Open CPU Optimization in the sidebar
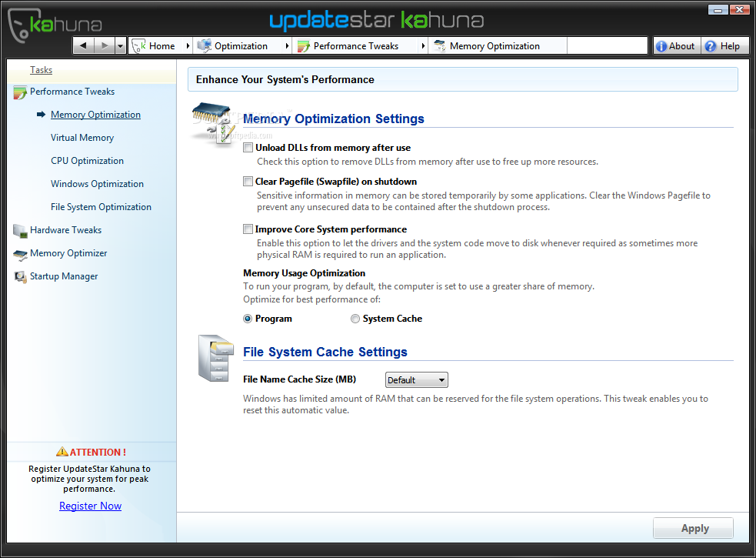This screenshot has width=756, height=558. pyautogui.click(x=87, y=161)
